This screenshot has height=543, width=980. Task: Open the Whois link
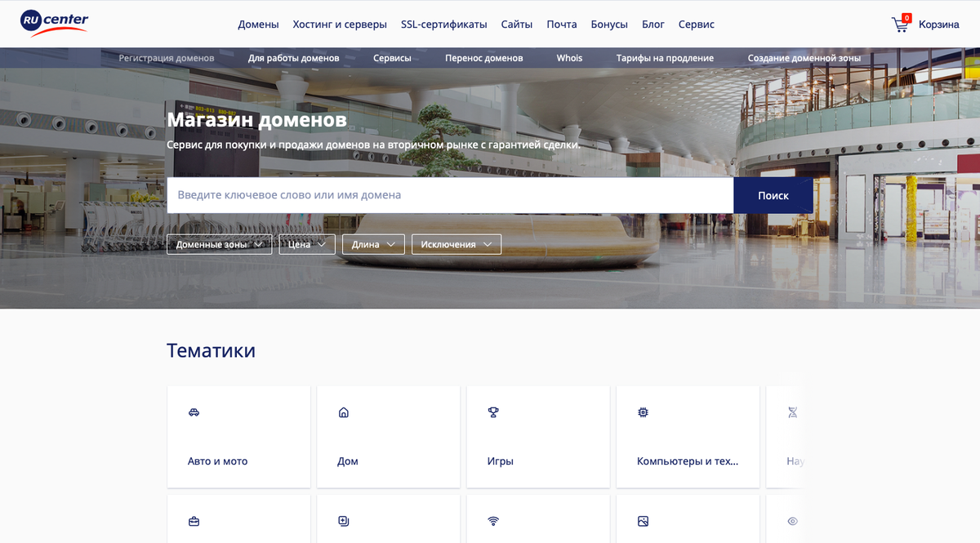570,58
